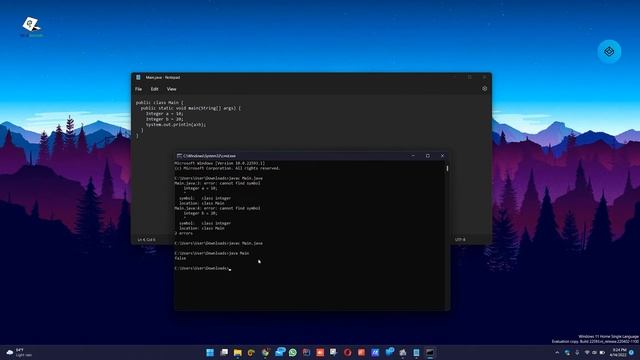640x360 pixels.
Task: Click the line and column indicator in Notepad
Action: click(x=146, y=240)
